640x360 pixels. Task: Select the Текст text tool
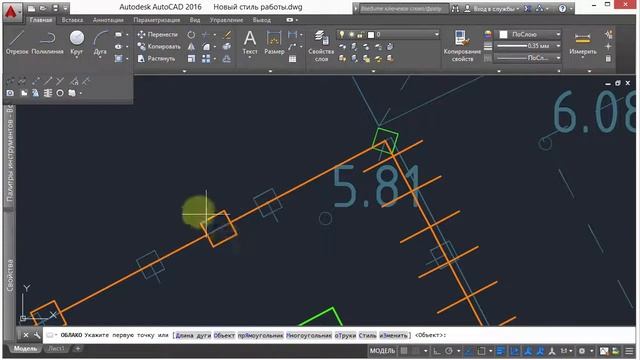[250, 42]
